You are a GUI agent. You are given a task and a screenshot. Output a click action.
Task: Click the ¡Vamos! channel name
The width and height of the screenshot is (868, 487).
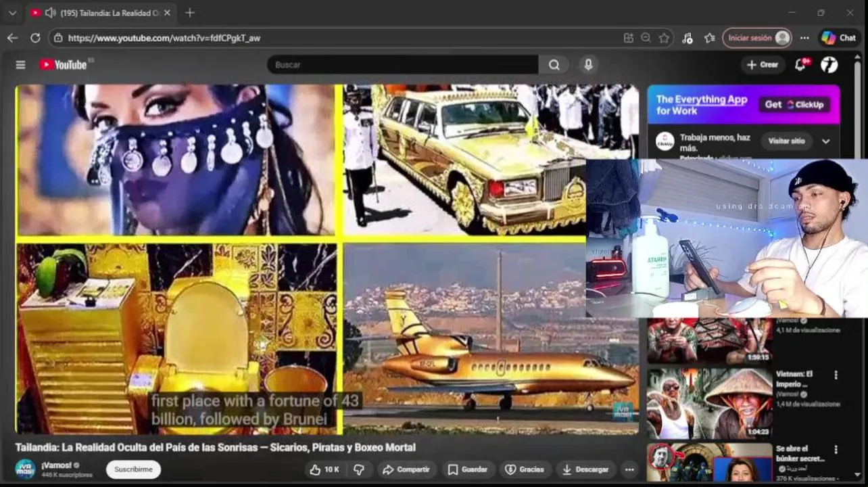tap(57, 465)
